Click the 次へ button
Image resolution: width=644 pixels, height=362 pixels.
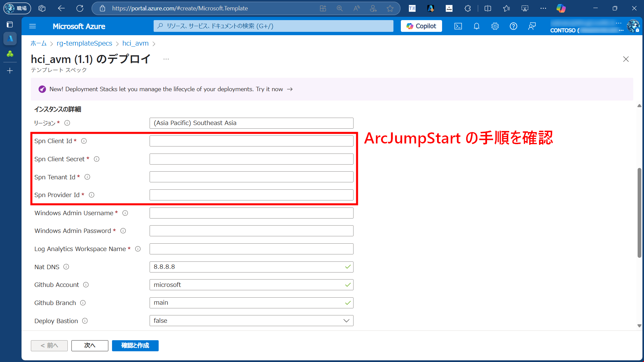[x=90, y=346]
